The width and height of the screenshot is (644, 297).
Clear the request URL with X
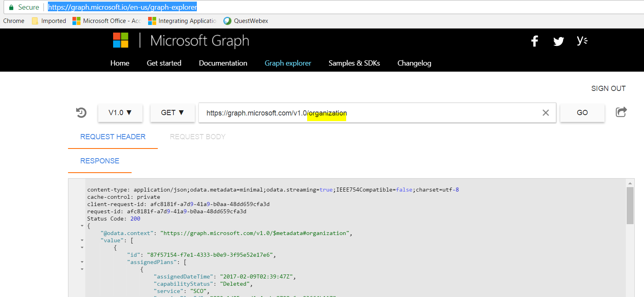(545, 113)
